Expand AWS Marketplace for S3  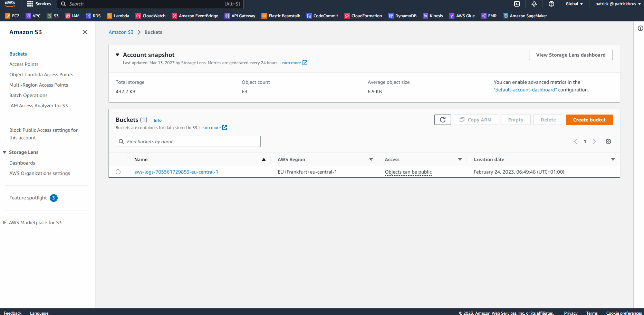pyautogui.click(x=4, y=223)
